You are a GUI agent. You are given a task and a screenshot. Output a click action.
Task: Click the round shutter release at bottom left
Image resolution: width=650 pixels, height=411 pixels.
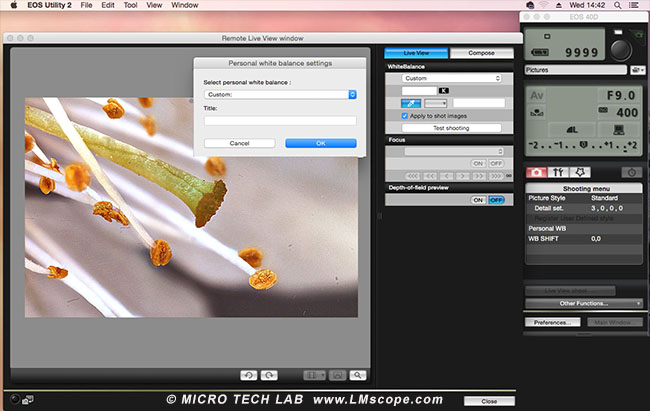click(15, 399)
